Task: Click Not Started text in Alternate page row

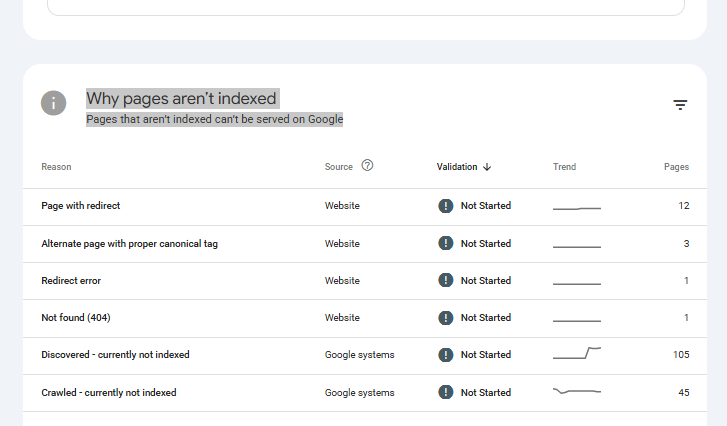Action: click(486, 244)
